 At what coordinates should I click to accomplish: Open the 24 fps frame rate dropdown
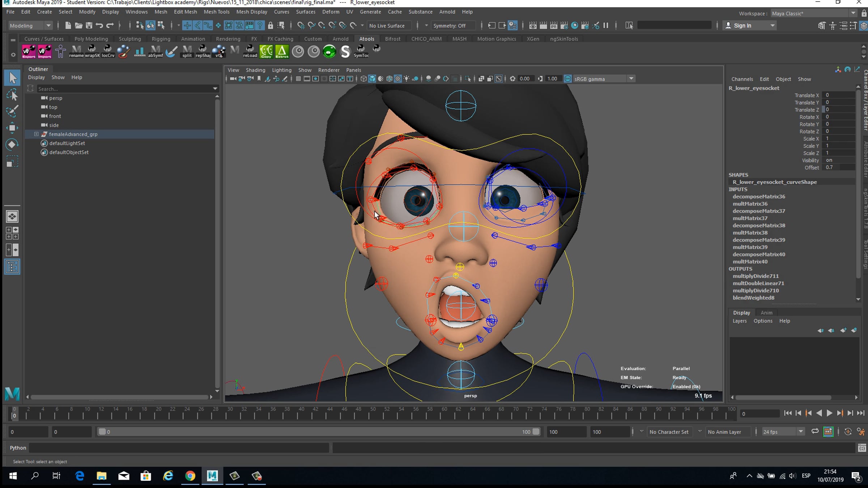pyautogui.click(x=783, y=432)
